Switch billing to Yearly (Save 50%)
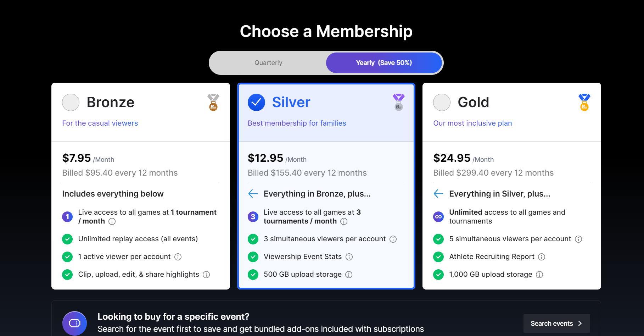Screen dimensions: 644x336 point(384,63)
